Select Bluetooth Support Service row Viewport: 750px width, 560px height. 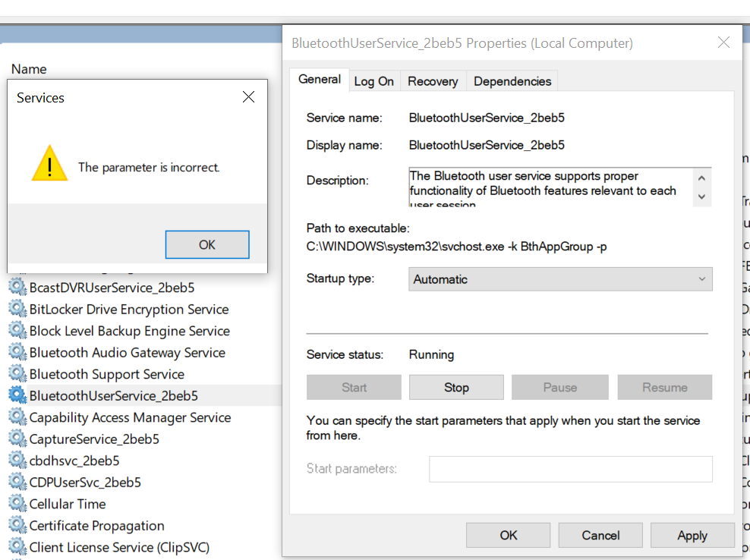click(107, 374)
